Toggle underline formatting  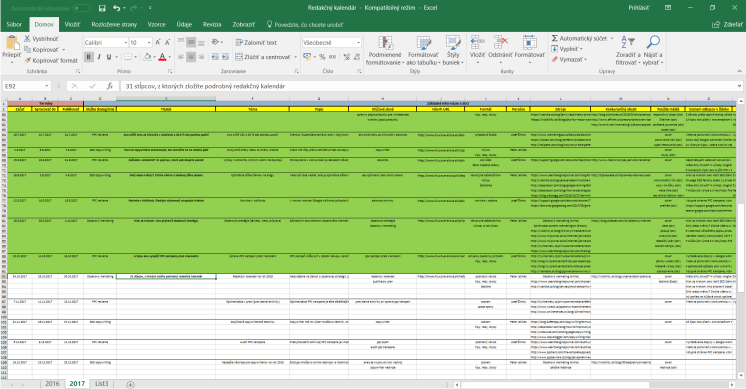109,57
